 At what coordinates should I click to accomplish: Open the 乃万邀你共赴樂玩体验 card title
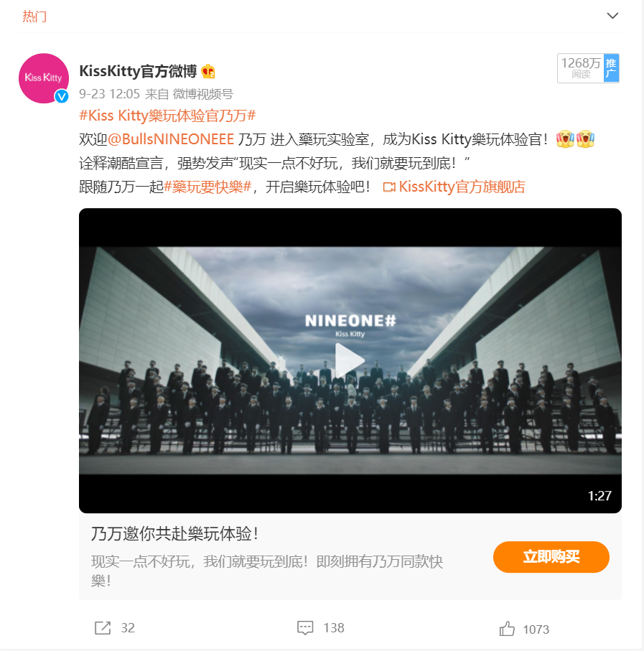point(174,534)
